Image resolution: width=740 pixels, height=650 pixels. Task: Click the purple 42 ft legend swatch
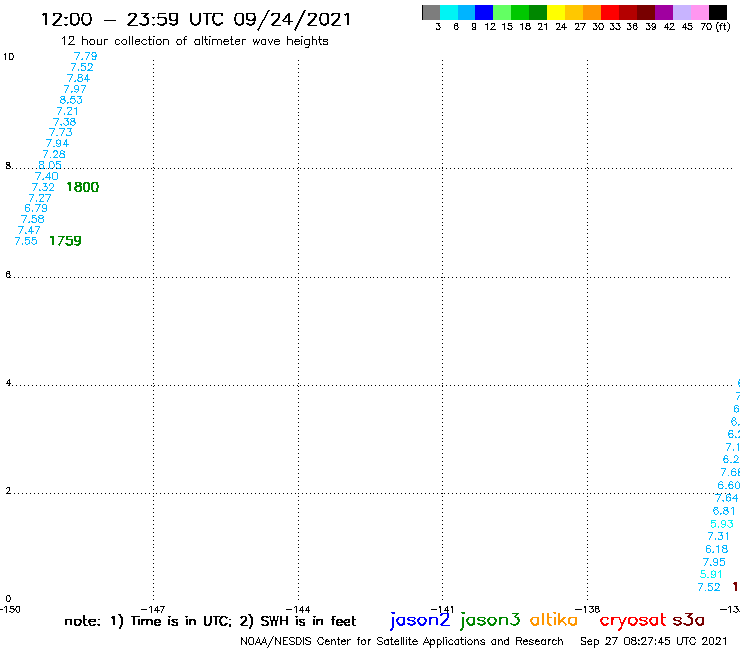664,12
